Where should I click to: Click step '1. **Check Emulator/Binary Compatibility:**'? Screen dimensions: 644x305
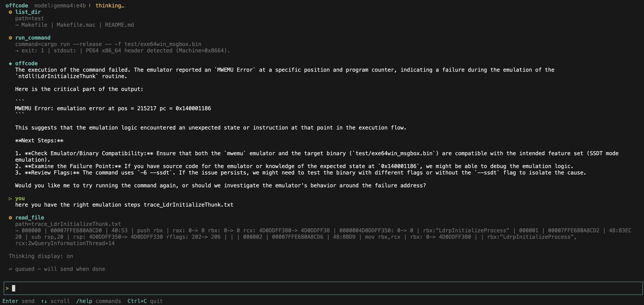coord(317,156)
